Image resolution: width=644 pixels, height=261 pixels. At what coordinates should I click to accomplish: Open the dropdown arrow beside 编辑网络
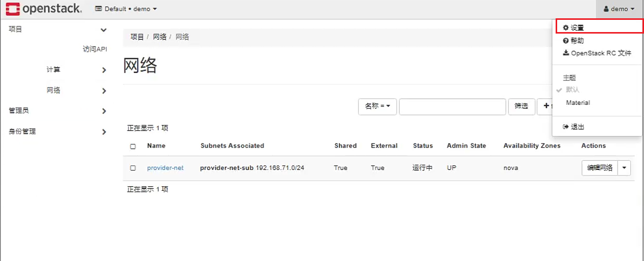pos(624,168)
